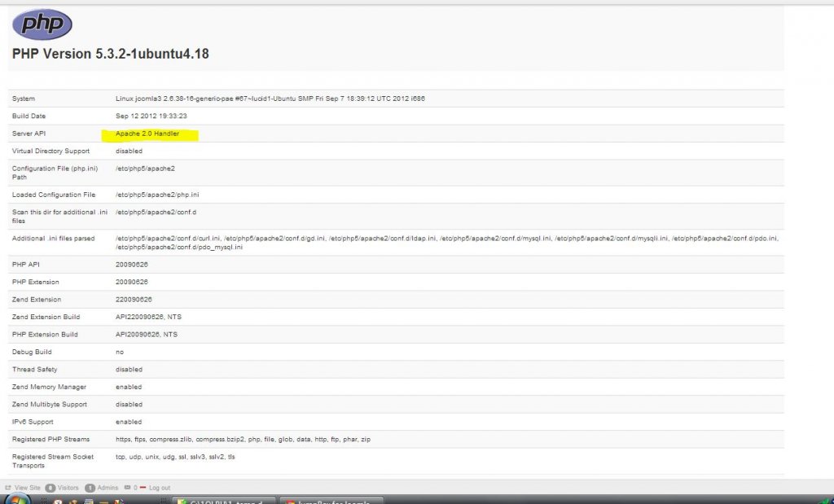Click the highlighted Apache 2.0 Handler value
834x504 pixels.
coord(147,134)
